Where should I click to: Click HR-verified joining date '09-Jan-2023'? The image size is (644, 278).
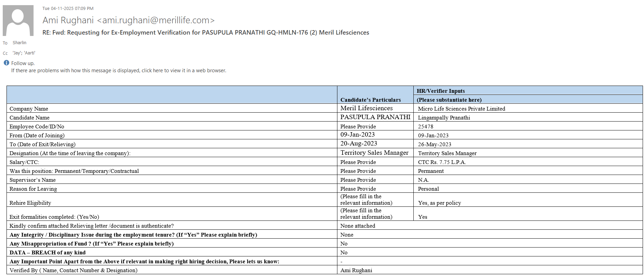tap(433, 136)
